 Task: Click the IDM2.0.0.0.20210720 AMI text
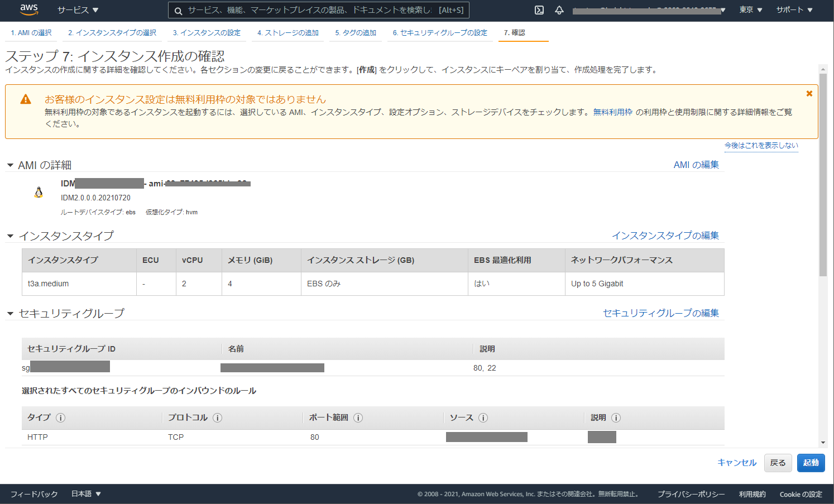(x=95, y=198)
